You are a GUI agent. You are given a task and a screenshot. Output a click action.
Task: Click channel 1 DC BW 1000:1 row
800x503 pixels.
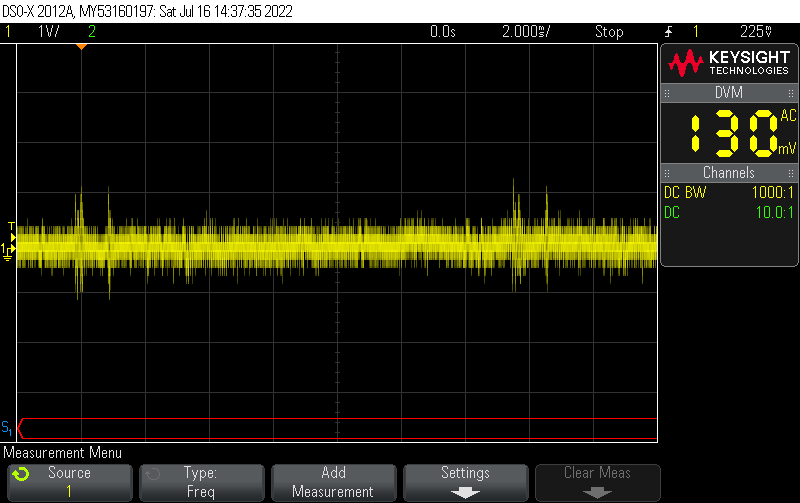[x=729, y=192]
